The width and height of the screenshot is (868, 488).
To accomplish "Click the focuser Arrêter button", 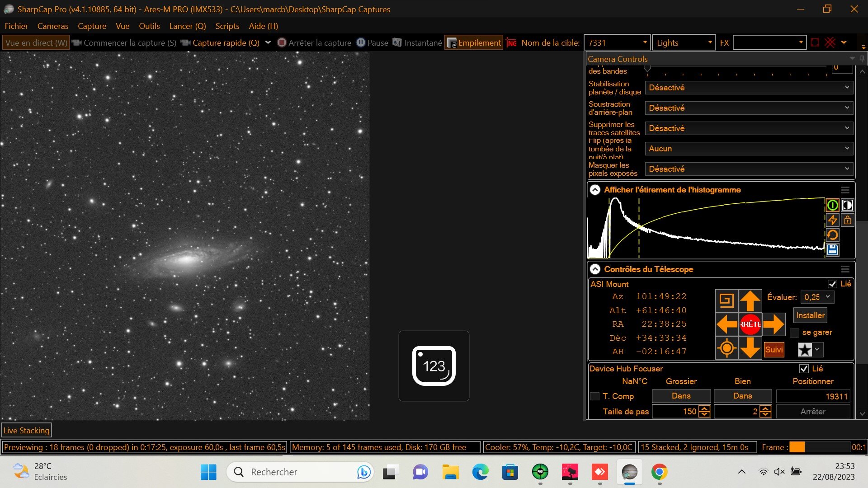I will point(813,412).
